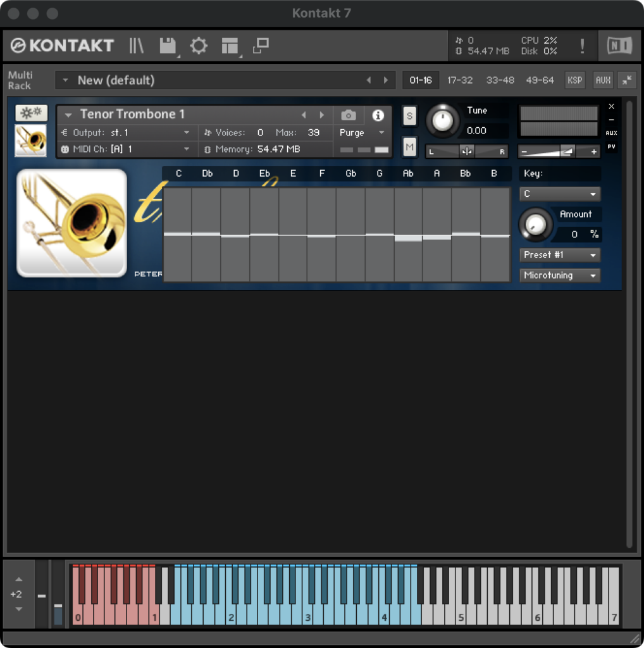Decrease volume with minus button
The image size is (644, 648).
point(524,152)
